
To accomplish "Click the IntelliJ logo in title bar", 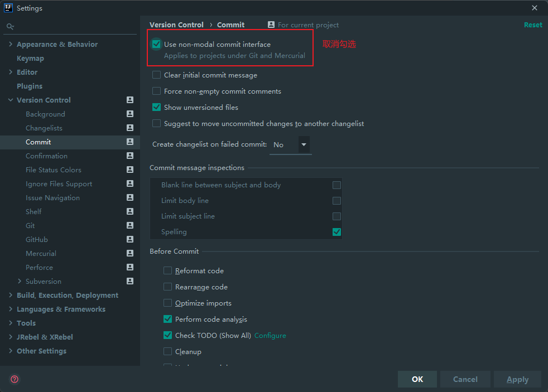I will point(8,8).
